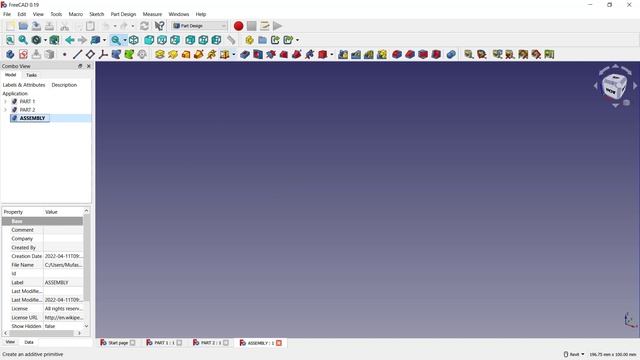Click the Label value field ASSEMBLY
Screen dimensions: 640x360
click(63, 282)
